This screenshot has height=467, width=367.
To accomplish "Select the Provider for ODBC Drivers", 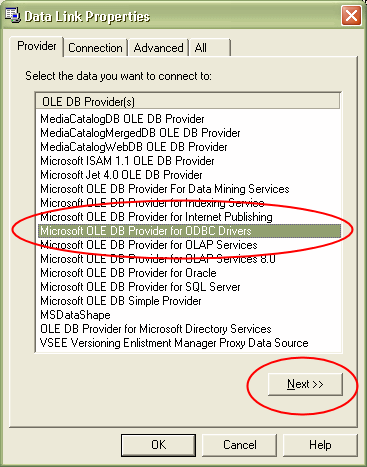I will (189, 231).
